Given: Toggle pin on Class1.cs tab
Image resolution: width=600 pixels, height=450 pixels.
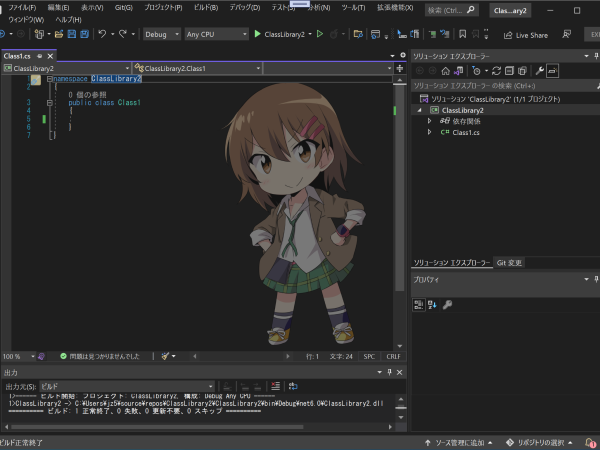Looking at the screenshot, I should [39, 56].
